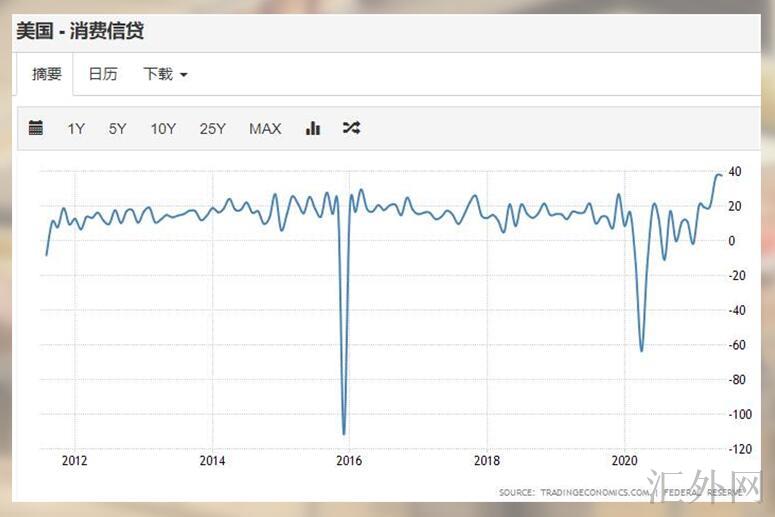Select the 1Y time range
Screen dimensions: 775x517
(76, 128)
